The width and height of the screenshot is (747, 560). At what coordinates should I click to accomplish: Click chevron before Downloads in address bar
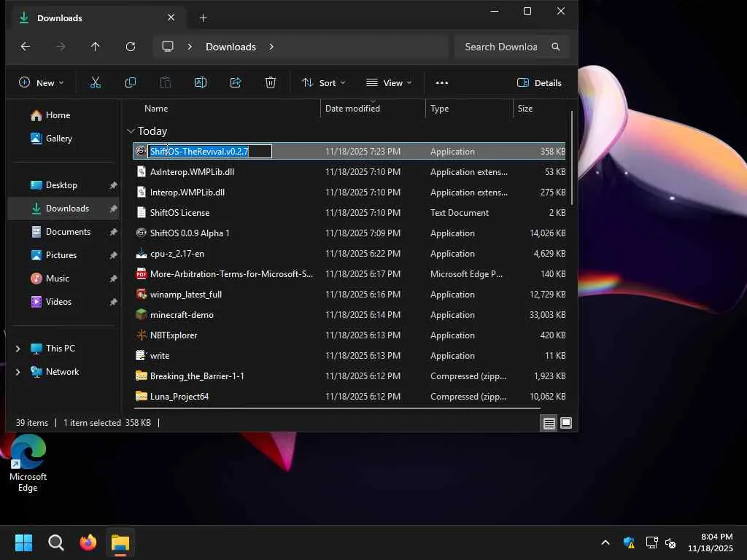pyautogui.click(x=190, y=47)
